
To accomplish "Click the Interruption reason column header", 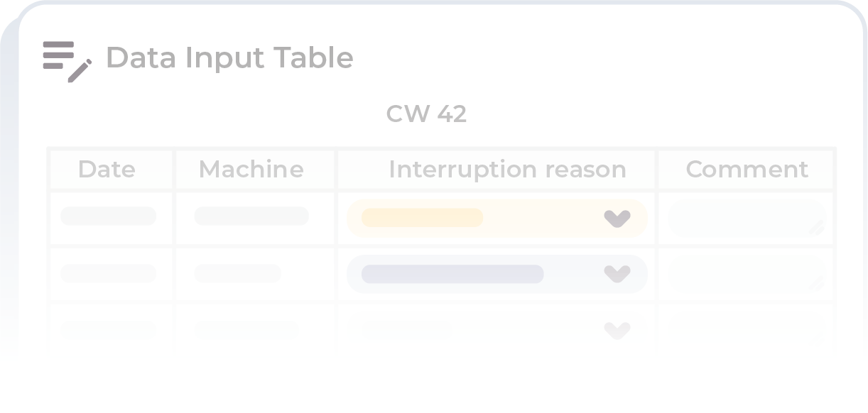I will (x=506, y=170).
